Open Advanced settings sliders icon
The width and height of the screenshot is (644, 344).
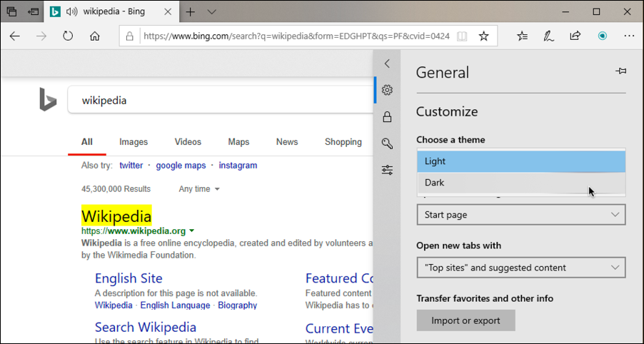coord(387,170)
